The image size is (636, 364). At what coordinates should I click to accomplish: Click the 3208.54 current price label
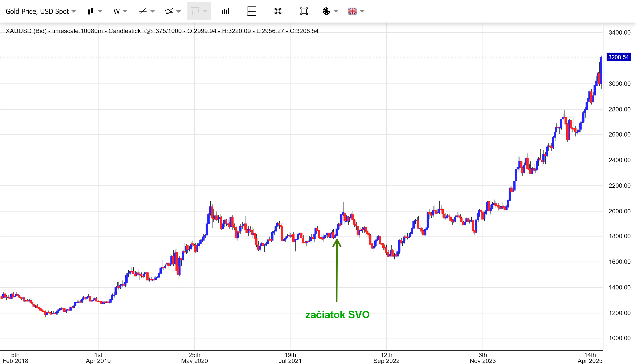point(618,57)
